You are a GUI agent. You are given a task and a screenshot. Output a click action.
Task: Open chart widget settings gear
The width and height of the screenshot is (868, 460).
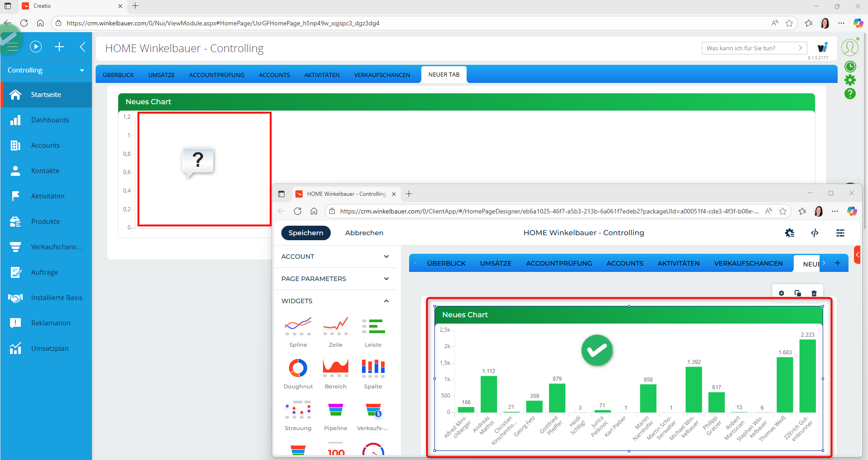[x=781, y=293]
